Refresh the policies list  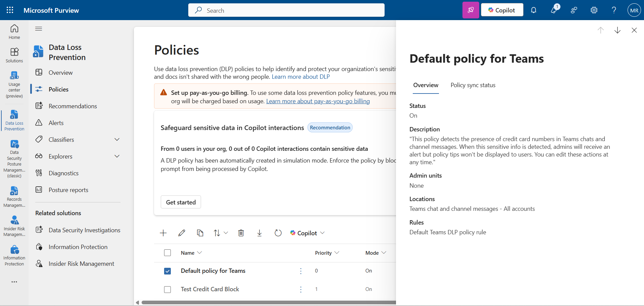point(278,233)
